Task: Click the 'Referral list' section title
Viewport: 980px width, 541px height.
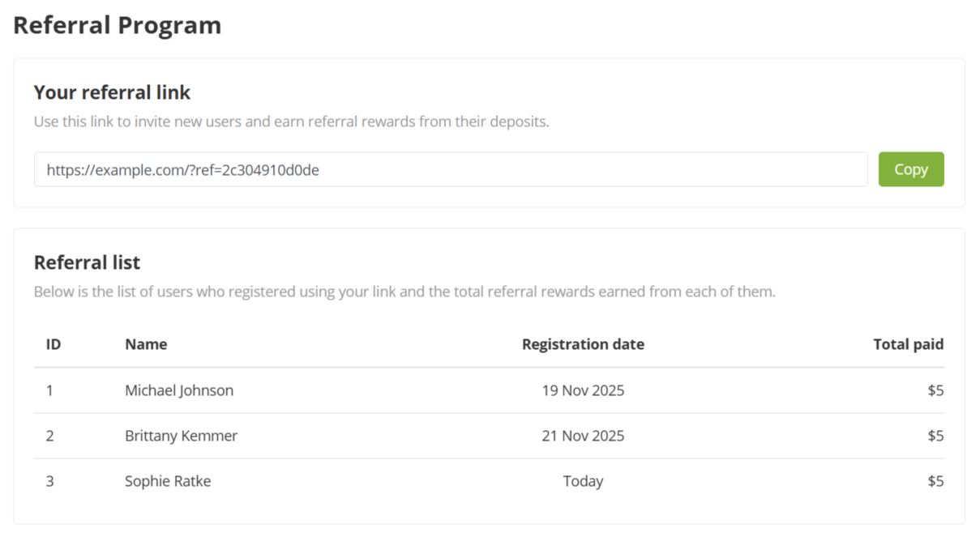Action: click(x=87, y=262)
